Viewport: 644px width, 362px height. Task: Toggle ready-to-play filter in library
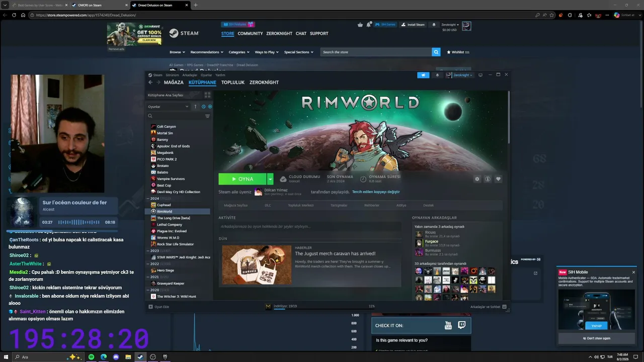point(210,107)
